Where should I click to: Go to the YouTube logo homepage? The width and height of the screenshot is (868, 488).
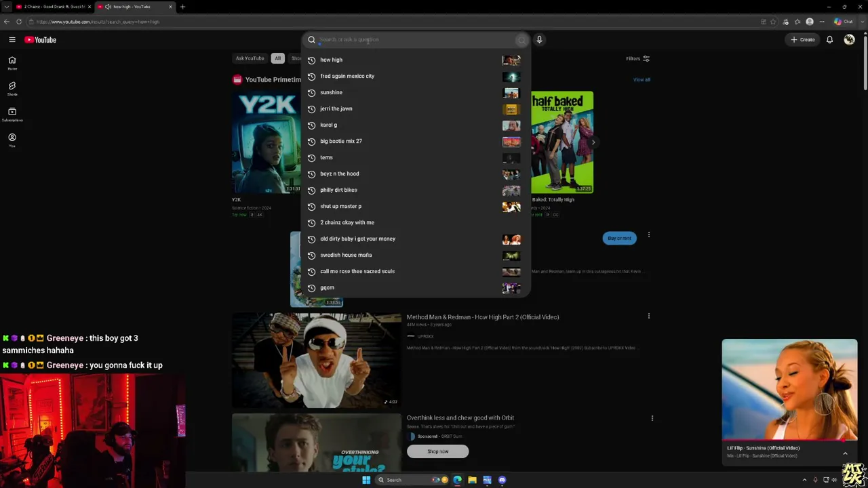tap(41, 40)
